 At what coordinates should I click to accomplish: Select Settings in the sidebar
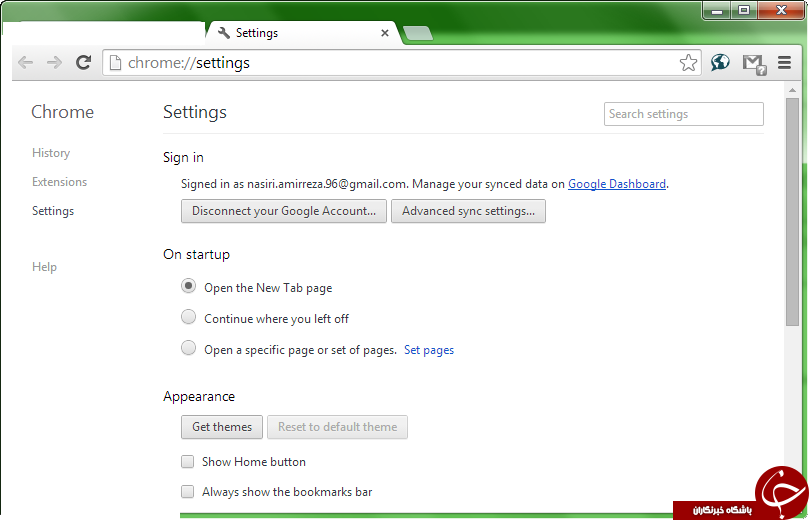point(53,210)
